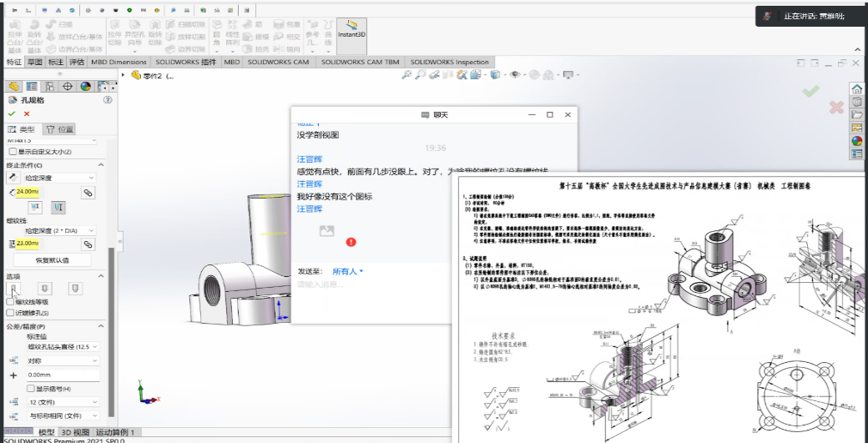This screenshot has width=868, height=443.
Task: Click reverse direction arrow for end condition
Action: click(x=12, y=178)
